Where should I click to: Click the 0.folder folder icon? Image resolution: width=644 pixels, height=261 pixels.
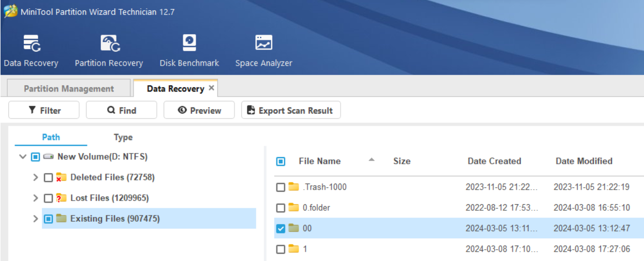[x=294, y=207]
